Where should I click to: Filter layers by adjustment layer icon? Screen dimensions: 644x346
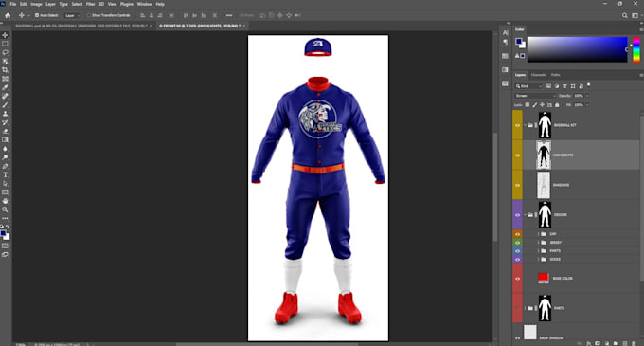[x=557, y=86]
